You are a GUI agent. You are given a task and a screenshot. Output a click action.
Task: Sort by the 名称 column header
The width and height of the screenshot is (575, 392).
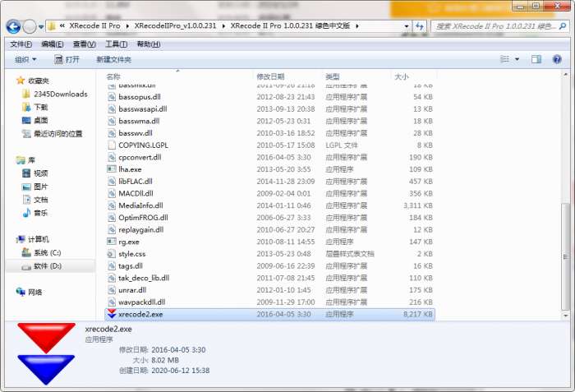point(113,76)
